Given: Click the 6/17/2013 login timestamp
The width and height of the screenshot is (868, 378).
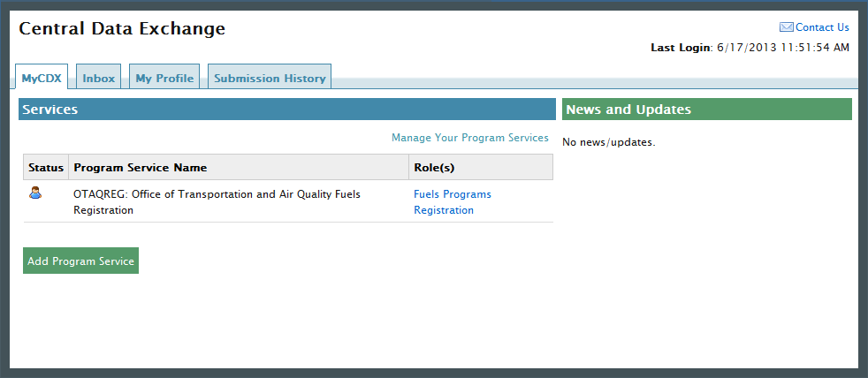Looking at the screenshot, I should point(783,47).
